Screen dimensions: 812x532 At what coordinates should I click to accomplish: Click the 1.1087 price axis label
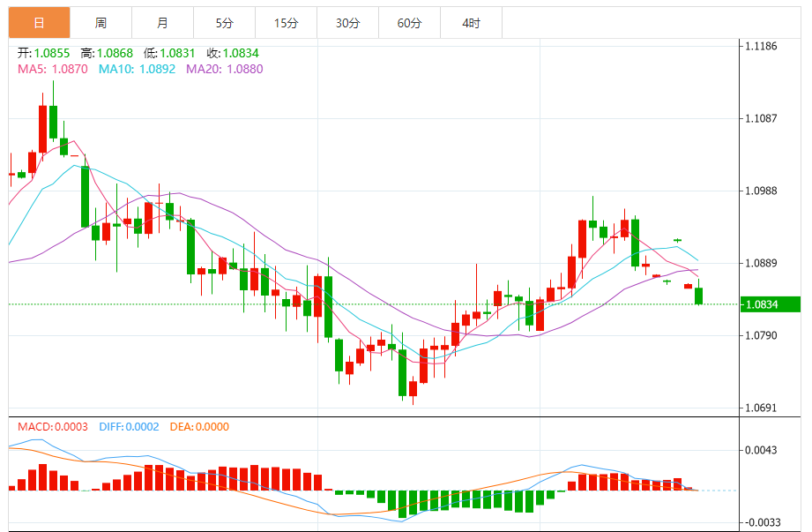click(761, 118)
